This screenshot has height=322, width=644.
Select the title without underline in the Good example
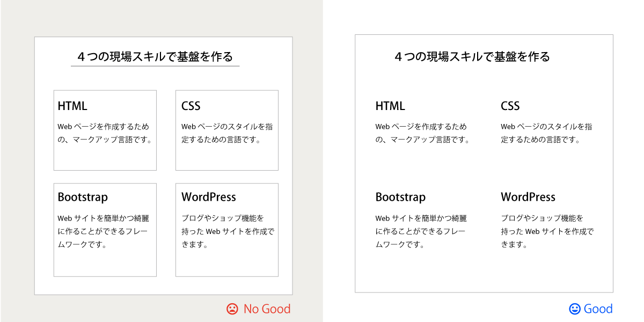(x=472, y=57)
